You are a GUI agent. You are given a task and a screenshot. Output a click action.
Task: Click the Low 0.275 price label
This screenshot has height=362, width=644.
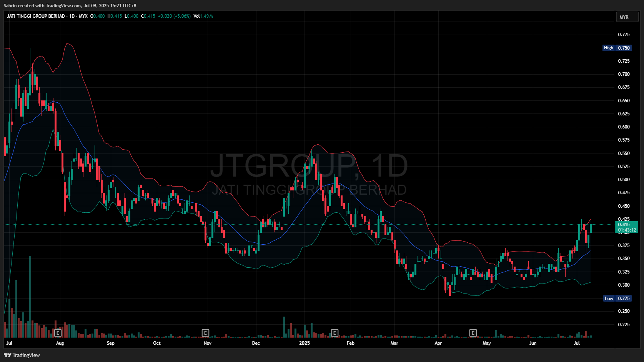pos(617,299)
